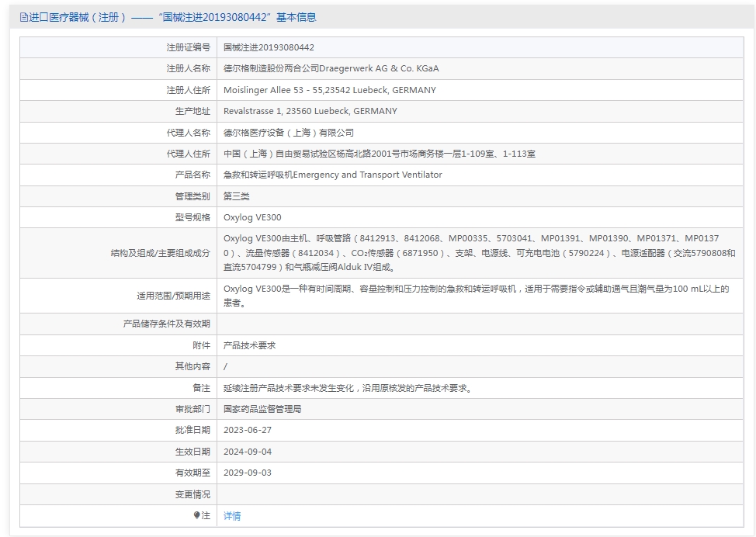Click the approving department 国家药品监督管理局
The height and width of the screenshot is (537, 756).
coord(262,408)
